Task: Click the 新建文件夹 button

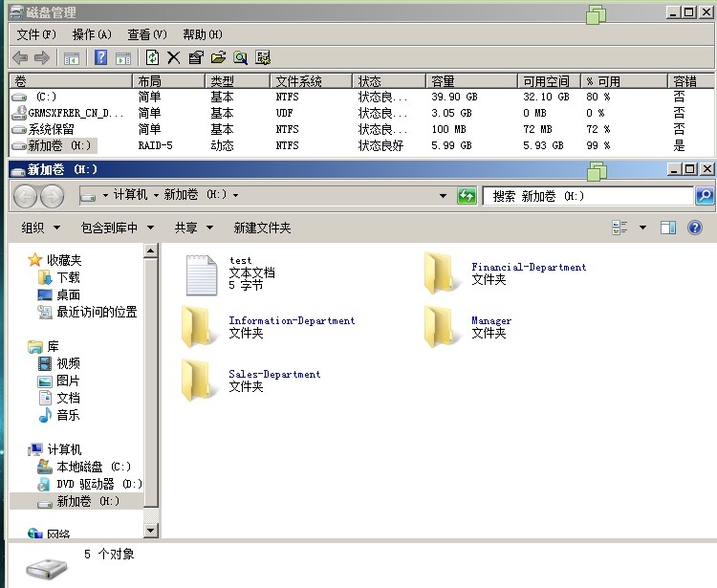Action: click(262, 228)
